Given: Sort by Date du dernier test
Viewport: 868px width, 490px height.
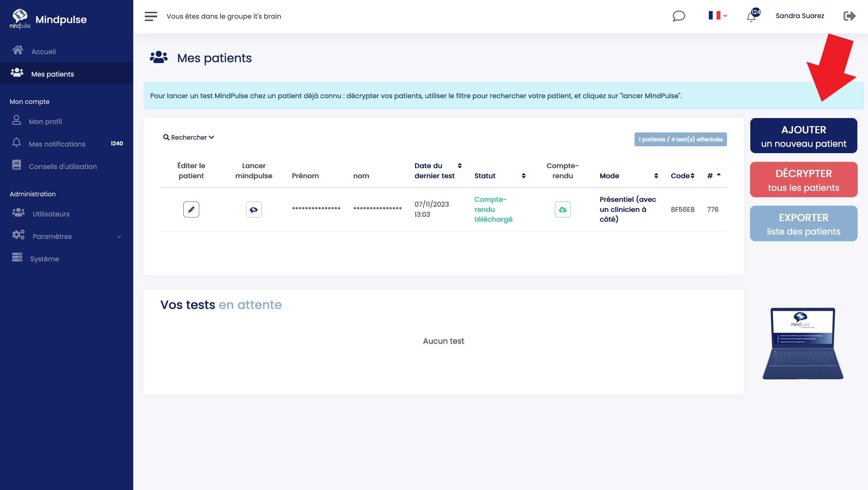Looking at the screenshot, I should (438, 170).
